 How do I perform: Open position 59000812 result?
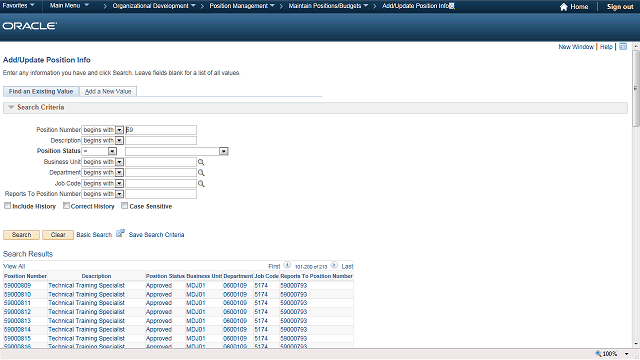18,312
